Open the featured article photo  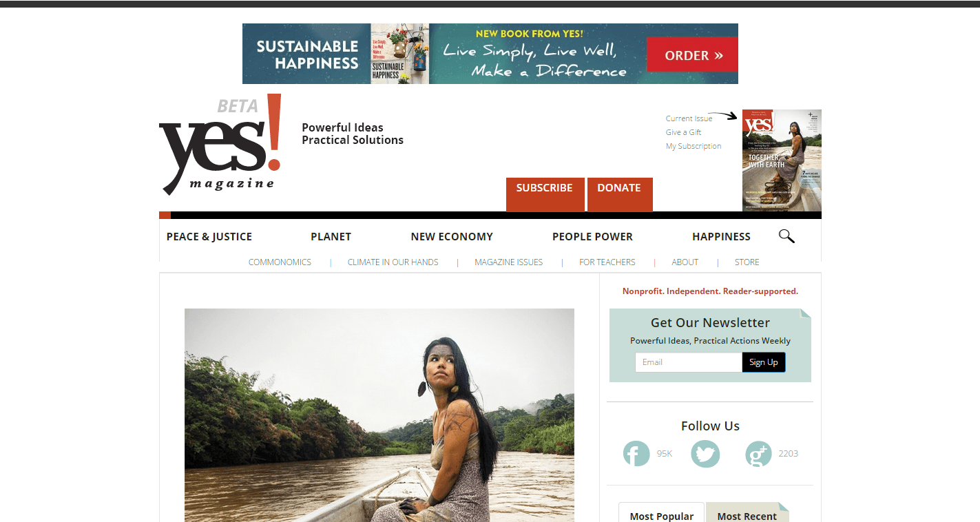coord(379,415)
